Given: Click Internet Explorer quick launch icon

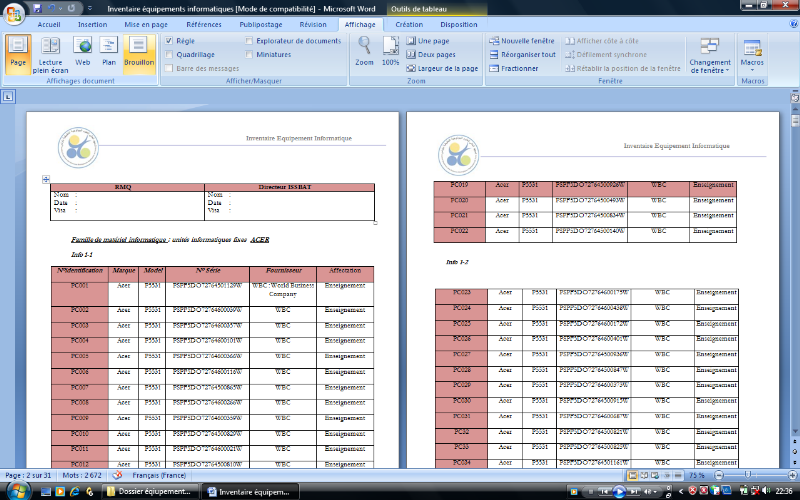Looking at the screenshot, I should (75, 492).
